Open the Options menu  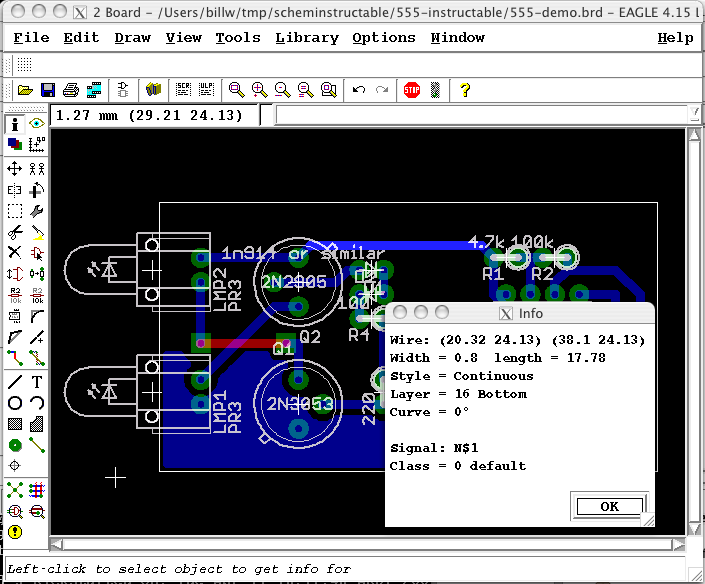click(384, 38)
